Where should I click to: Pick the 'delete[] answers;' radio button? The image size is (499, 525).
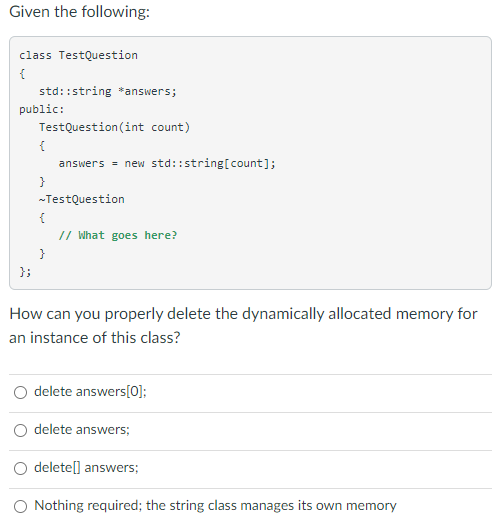pos(20,468)
